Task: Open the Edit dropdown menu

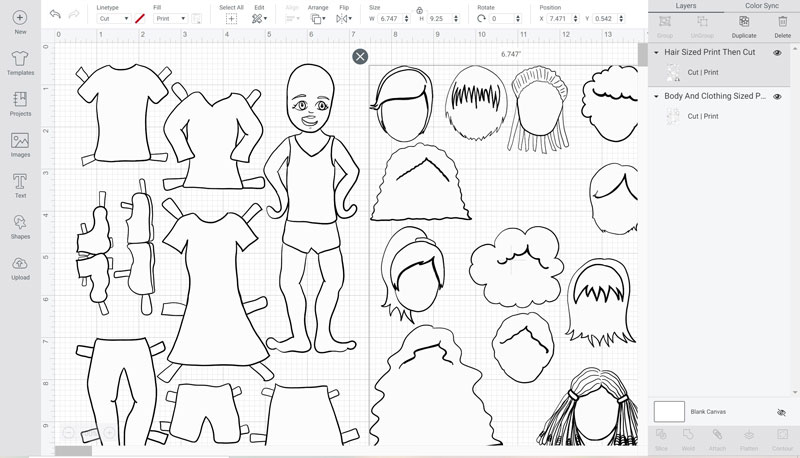Action: point(259,19)
